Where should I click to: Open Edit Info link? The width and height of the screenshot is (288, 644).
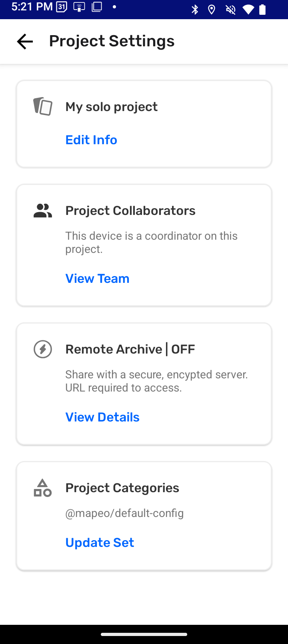tap(91, 140)
